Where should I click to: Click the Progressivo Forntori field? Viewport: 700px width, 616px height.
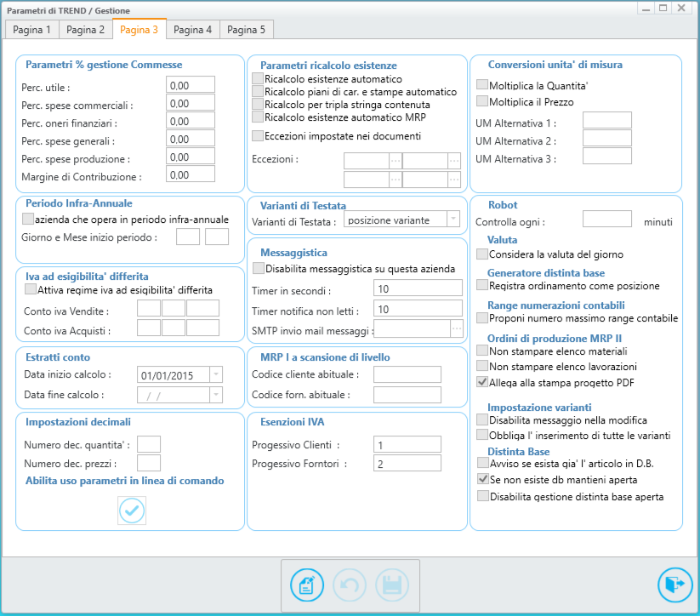click(407, 463)
